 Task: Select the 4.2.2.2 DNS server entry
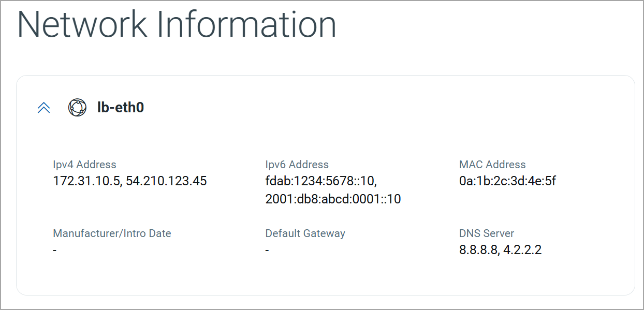(523, 250)
